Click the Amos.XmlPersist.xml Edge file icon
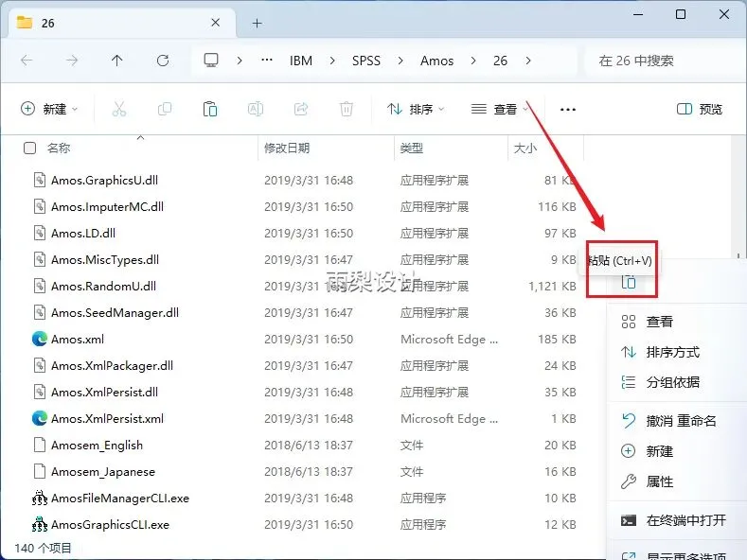The height and width of the screenshot is (560, 747). click(x=40, y=418)
